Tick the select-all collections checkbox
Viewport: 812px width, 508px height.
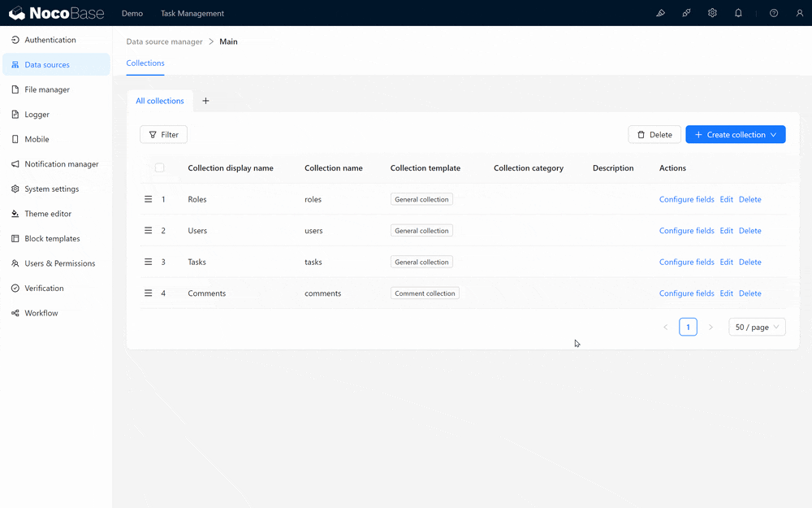[159, 167]
